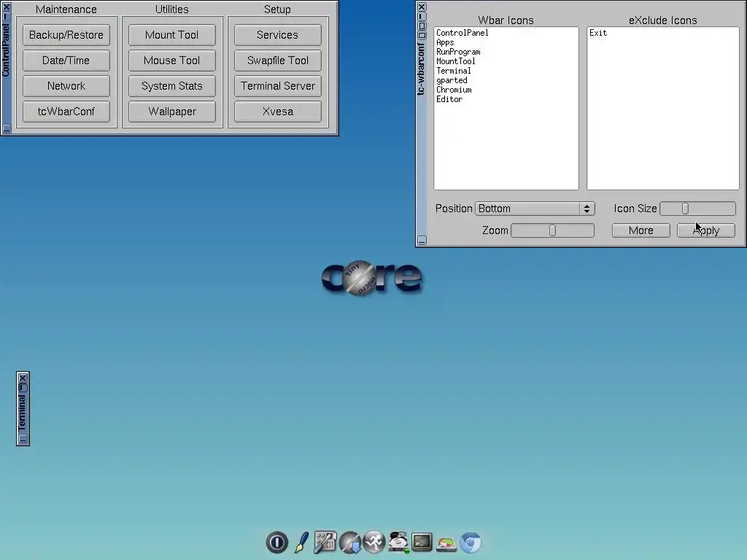The height and width of the screenshot is (560, 747).
Task: Click the RunProgram running-man icon
Action: [374, 542]
